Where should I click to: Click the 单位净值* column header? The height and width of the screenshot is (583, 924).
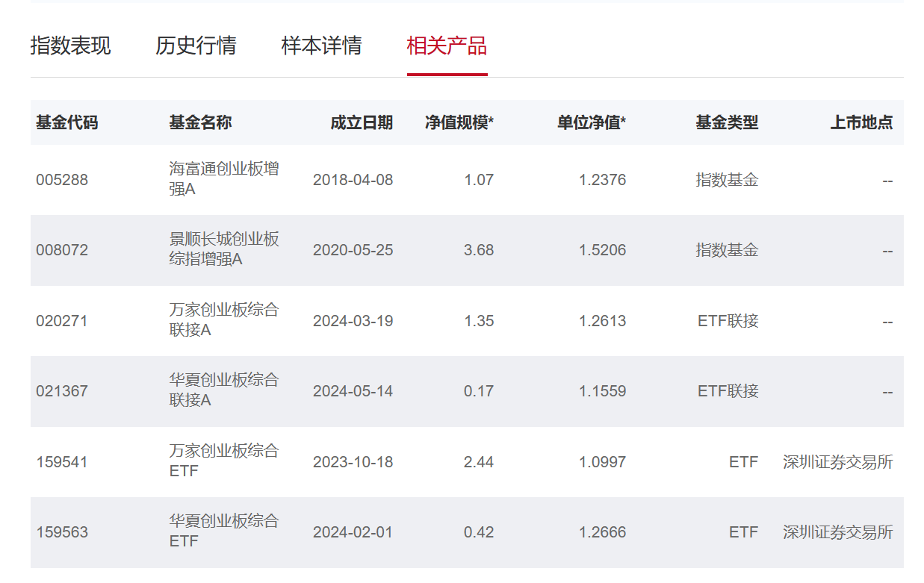(x=592, y=122)
